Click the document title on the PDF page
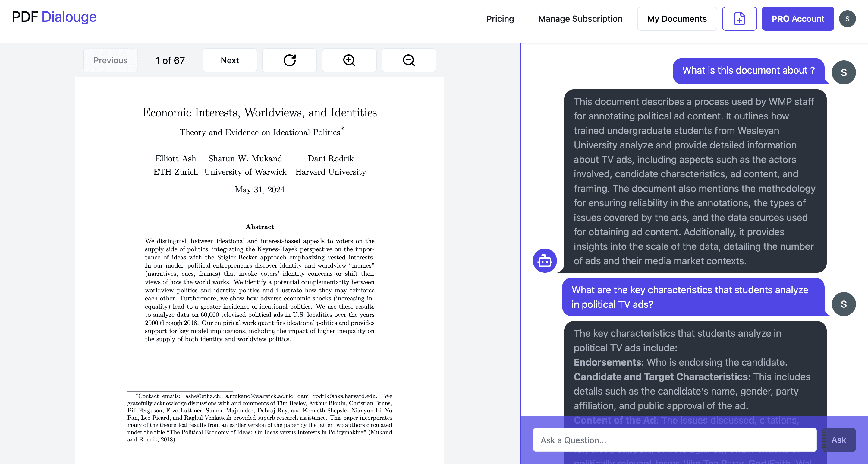 tap(259, 113)
